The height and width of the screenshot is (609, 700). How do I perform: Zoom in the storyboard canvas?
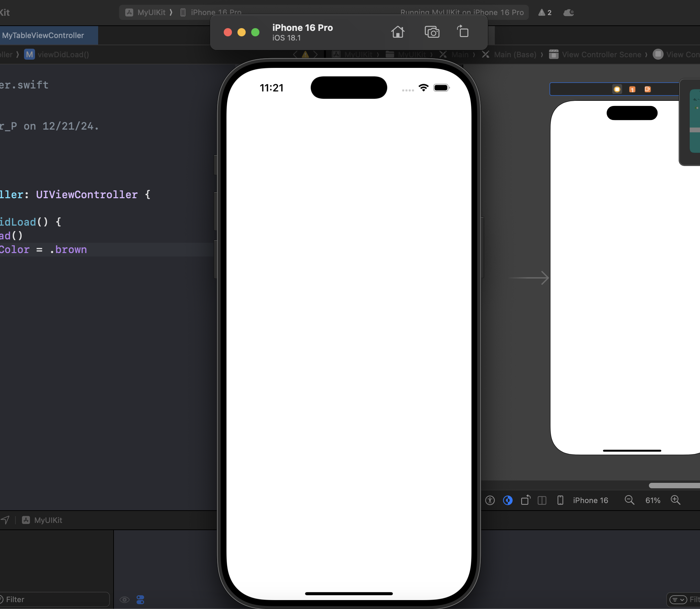click(x=675, y=500)
